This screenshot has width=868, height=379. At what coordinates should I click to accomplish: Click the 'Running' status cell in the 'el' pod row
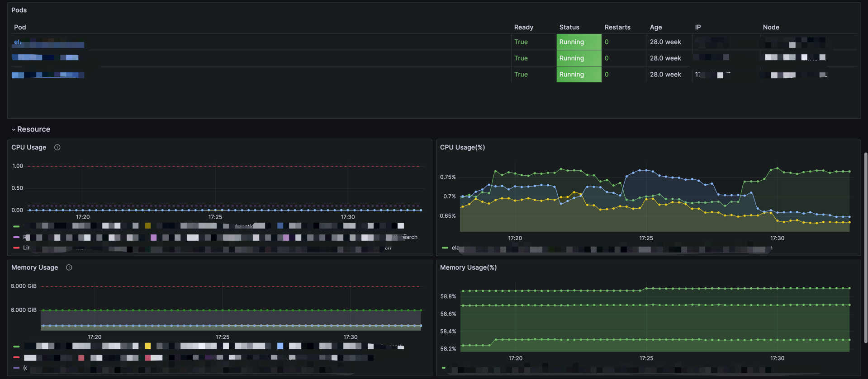(x=579, y=42)
